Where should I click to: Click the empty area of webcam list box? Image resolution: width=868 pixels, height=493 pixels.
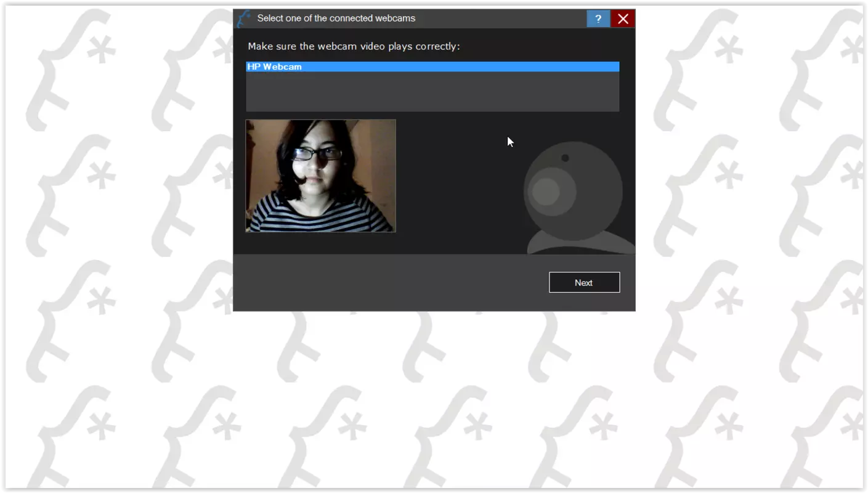pyautogui.click(x=432, y=92)
